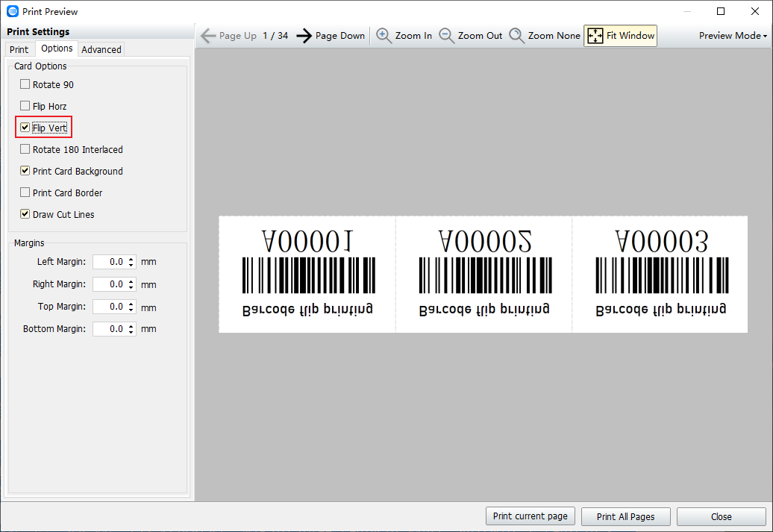Click the Print Settings panel heading

click(38, 31)
